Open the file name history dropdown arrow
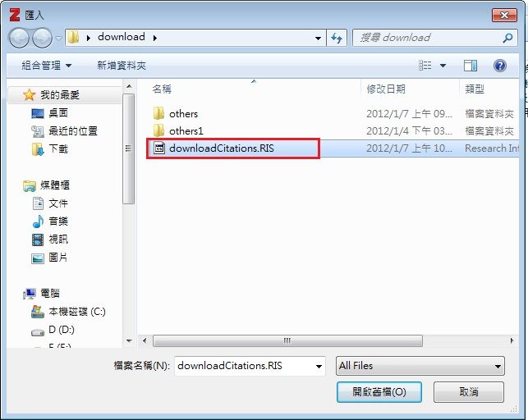 [319, 366]
